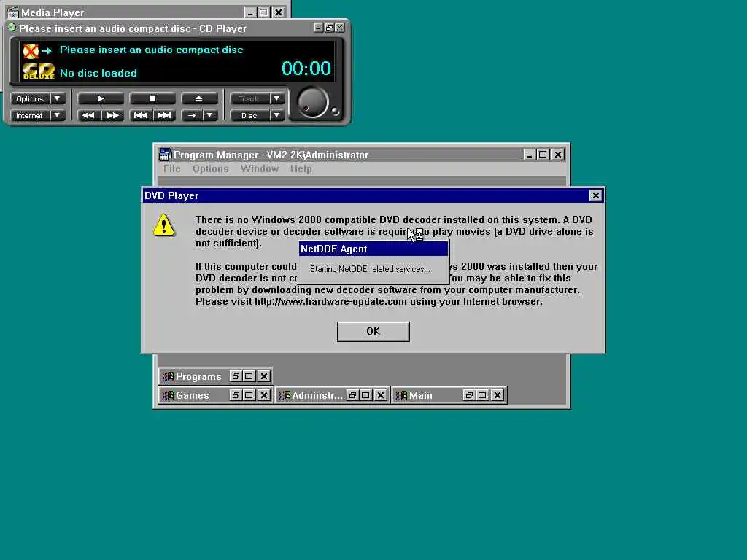Click the crossed-out CD status icon
The height and width of the screenshot is (560, 747).
pyautogui.click(x=31, y=50)
